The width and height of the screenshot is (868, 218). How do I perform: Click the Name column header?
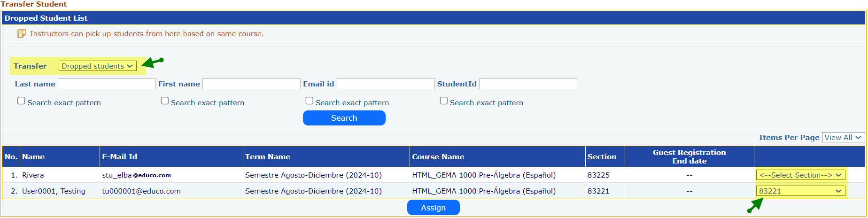point(33,157)
